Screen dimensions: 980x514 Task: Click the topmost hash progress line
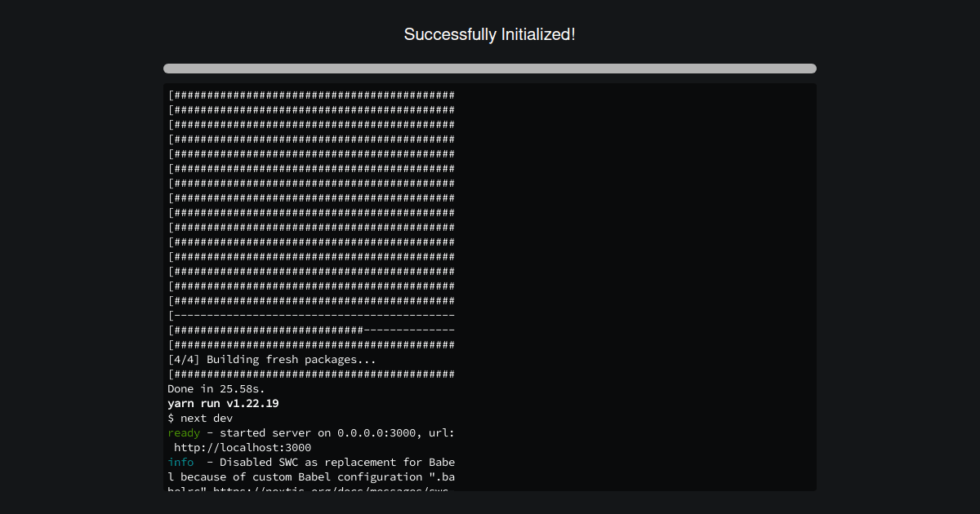pos(310,95)
